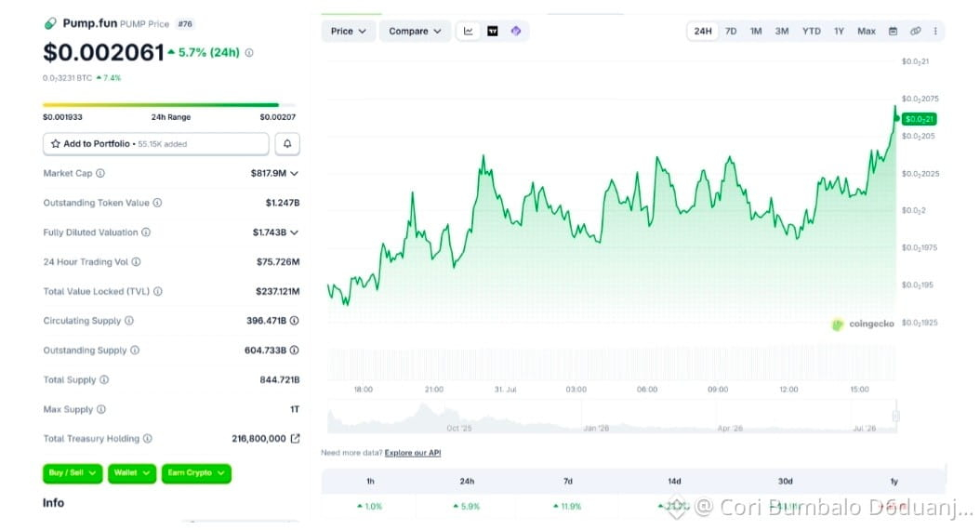This screenshot has height=530, width=980.
Task: Follow the Explore our API link
Action: coord(413,453)
